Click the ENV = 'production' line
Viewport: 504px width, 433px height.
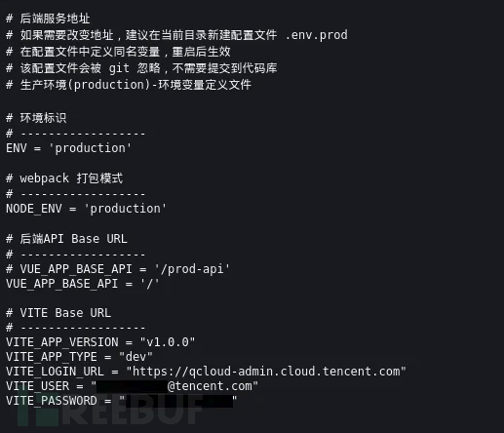tap(68, 148)
